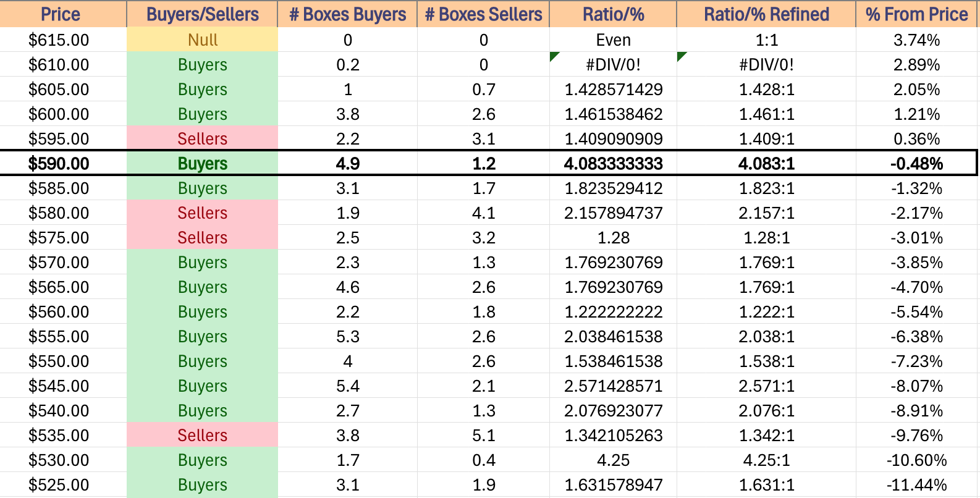Click the Sellers cell in $575.00 row
The height and width of the screenshot is (498, 980).
pos(202,237)
